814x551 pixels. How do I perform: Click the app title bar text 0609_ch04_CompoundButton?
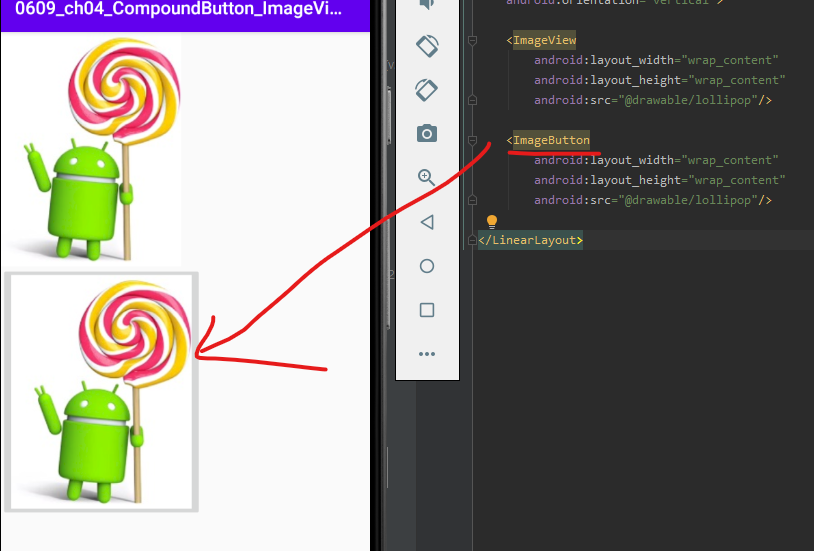pyautogui.click(x=178, y=8)
